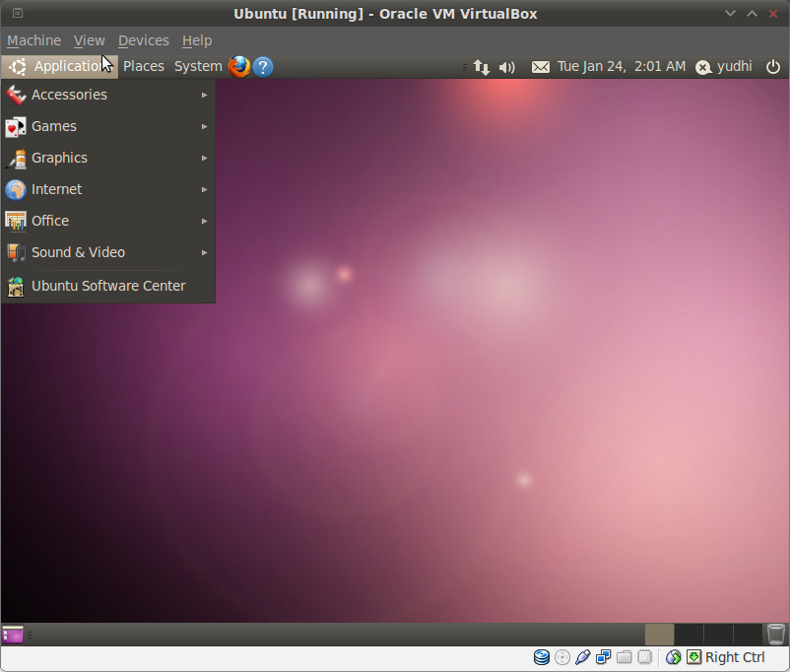Launch the Firefox browser from the panel
The image size is (790, 672).
pyautogui.click(x=239, y=67)
